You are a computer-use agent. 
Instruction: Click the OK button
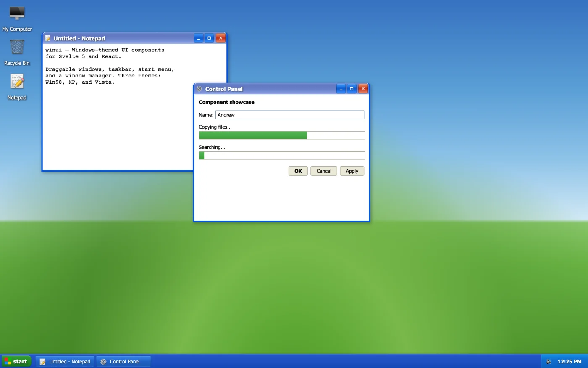[x=298, y=171]
